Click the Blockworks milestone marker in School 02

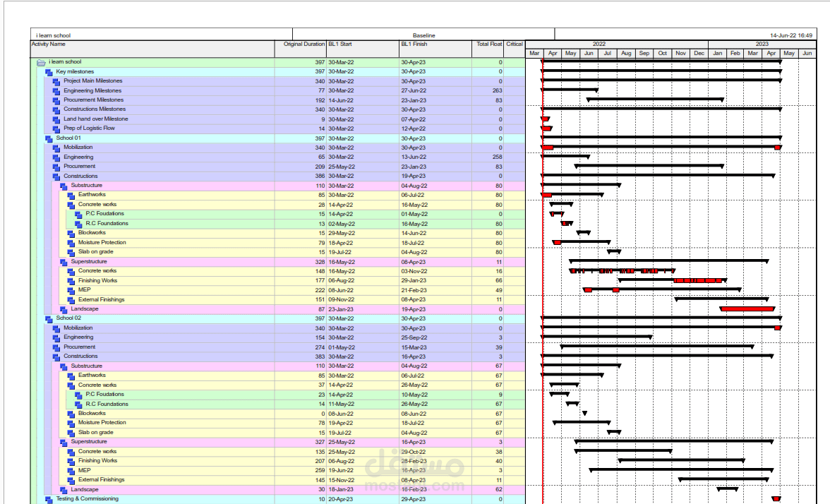[584, 413]
